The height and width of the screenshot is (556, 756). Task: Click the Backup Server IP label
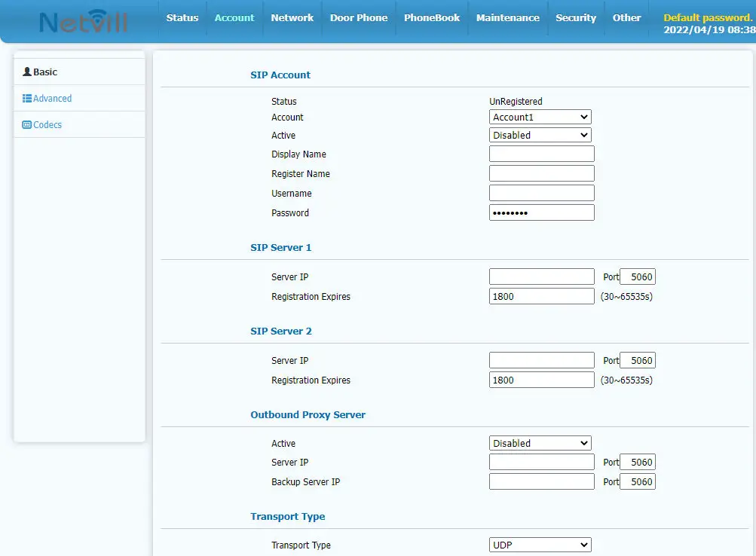pyautogui.click(x=306, y=482)
